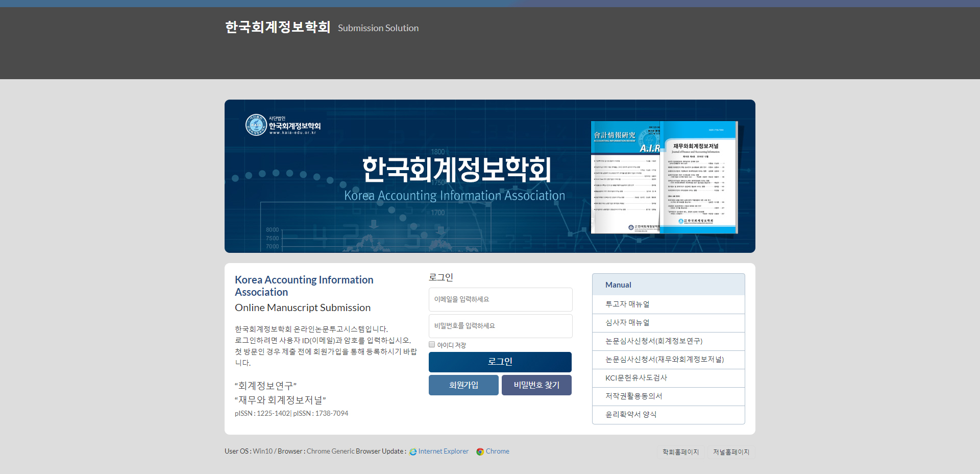Click the 로그인 section heading
980x474 pixels.
pos(441,277)
